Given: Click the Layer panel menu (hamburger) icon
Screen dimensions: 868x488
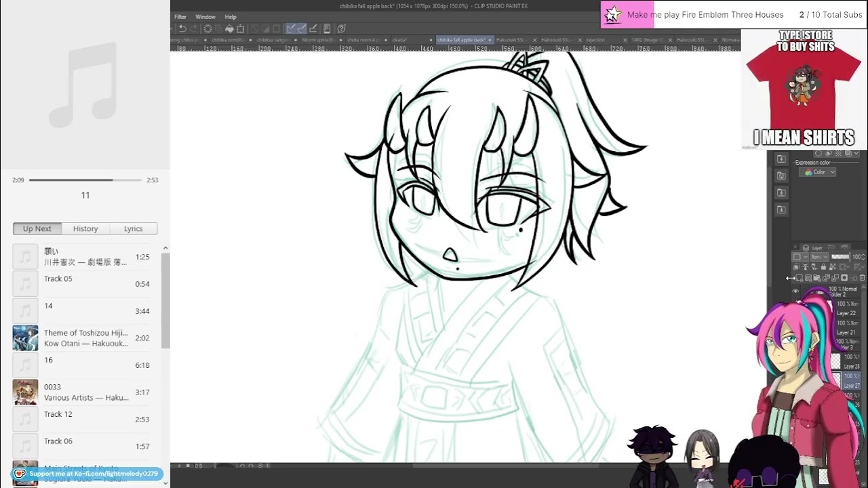Looking at the screenshot, I should (795, 247).
